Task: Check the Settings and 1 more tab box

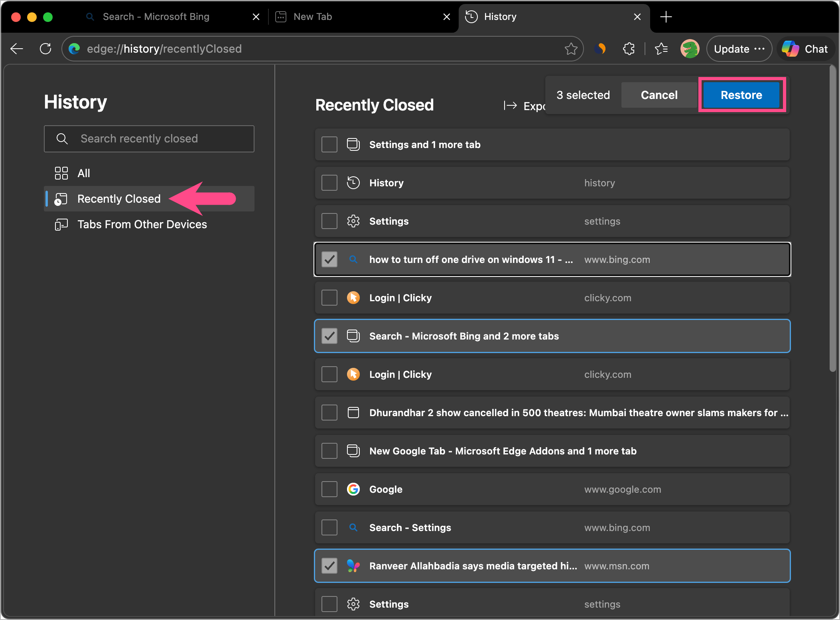Action: 329,144
